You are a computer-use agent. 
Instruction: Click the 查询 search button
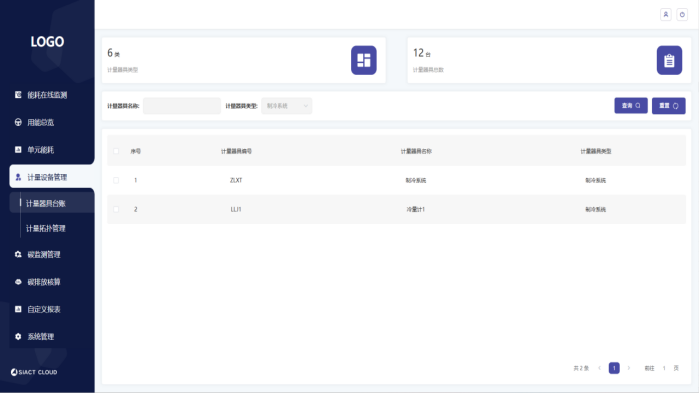(x=631, y=106)
